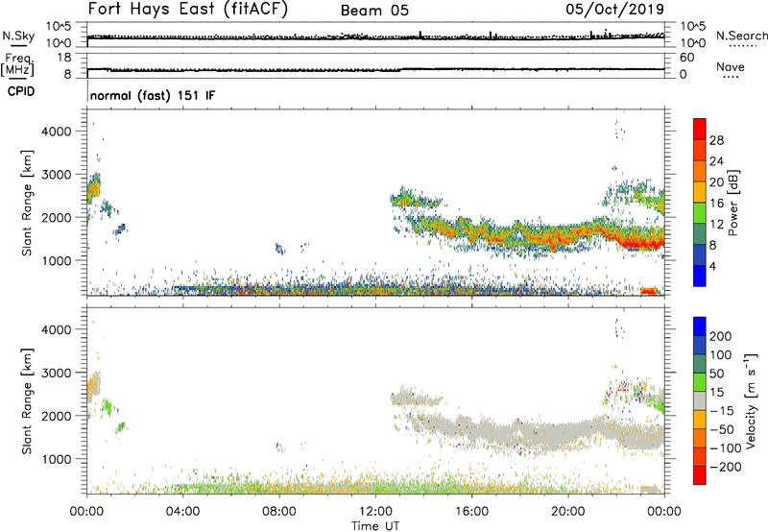This screenshot has width=768, height=532.
Task: Click the orange echo cluster near 00:15, 2700 km
Action: [x=93, y=188]
